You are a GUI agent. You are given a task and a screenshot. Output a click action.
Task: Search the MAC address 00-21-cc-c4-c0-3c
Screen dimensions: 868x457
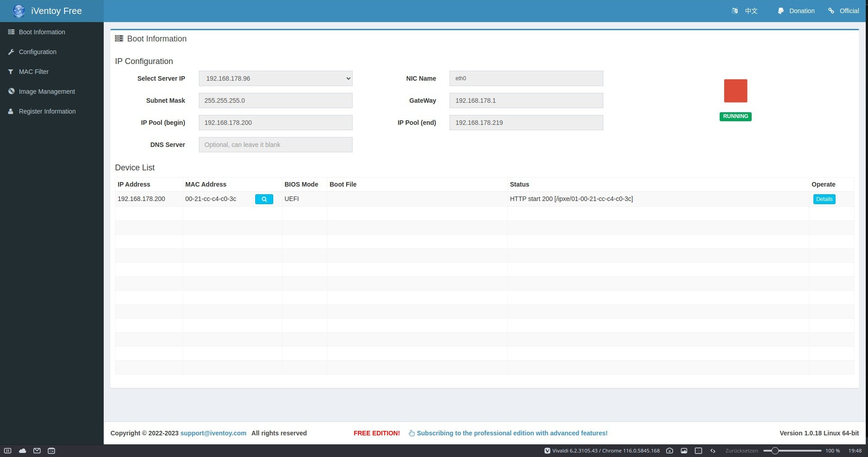coord(264,199)
